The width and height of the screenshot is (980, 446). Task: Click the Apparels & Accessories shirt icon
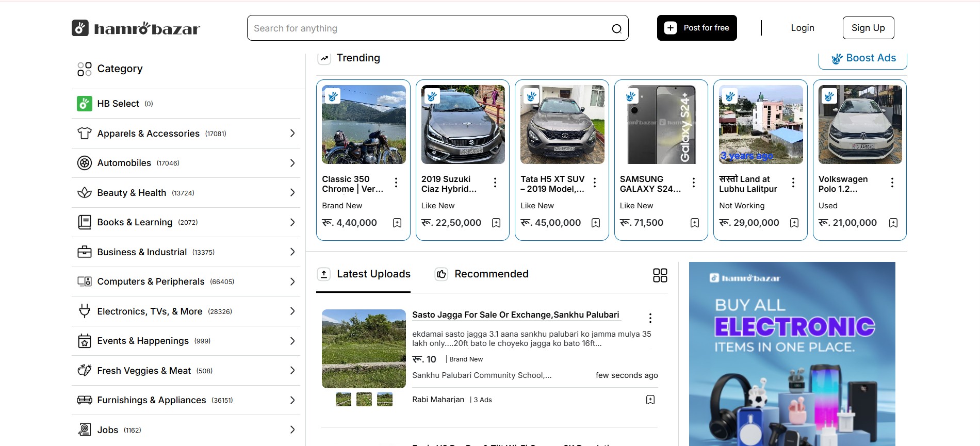click(x=85, y=134)
